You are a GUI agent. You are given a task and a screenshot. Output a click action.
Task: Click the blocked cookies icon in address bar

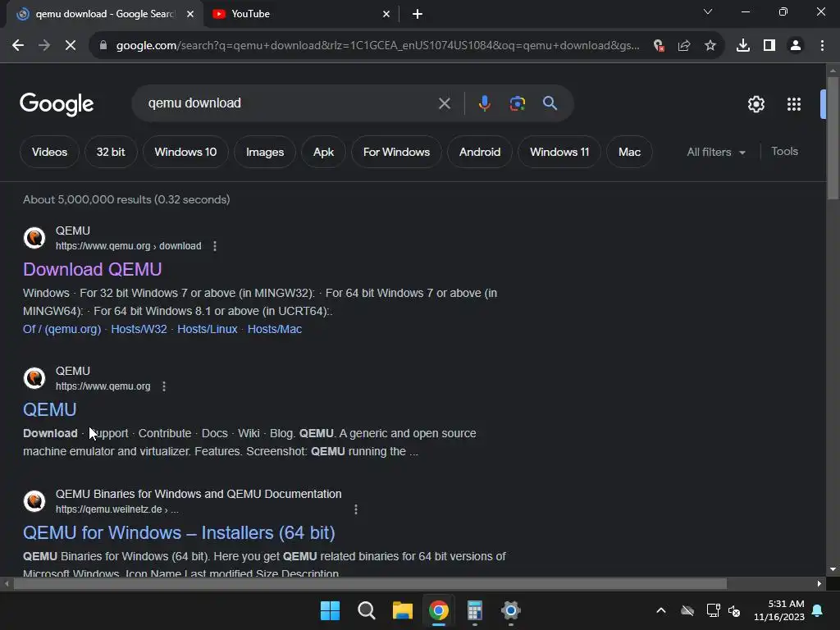point(659,46)
